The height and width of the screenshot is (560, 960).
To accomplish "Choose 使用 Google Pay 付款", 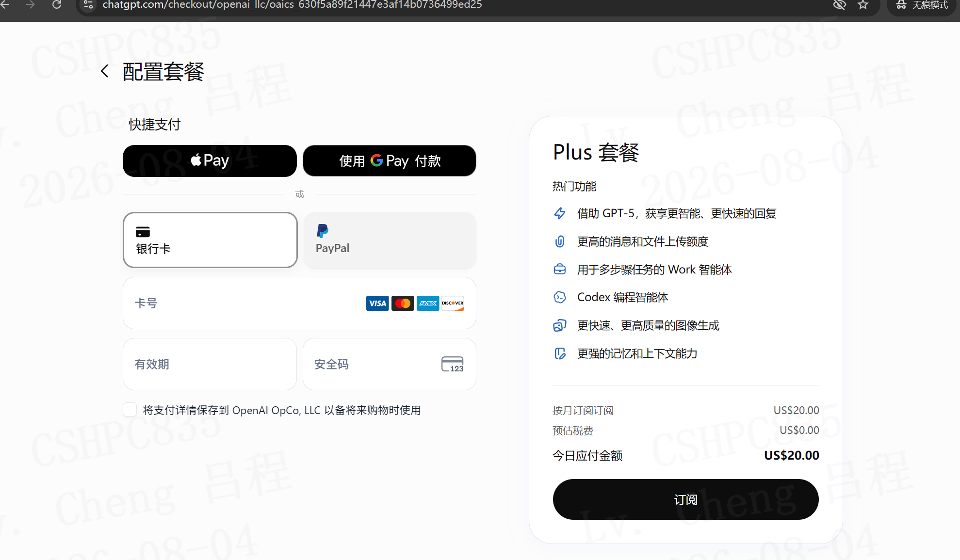I will 390,160.
